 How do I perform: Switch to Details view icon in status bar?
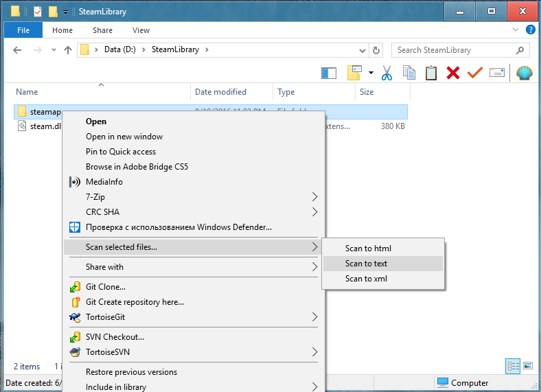(x=513, y=366)
